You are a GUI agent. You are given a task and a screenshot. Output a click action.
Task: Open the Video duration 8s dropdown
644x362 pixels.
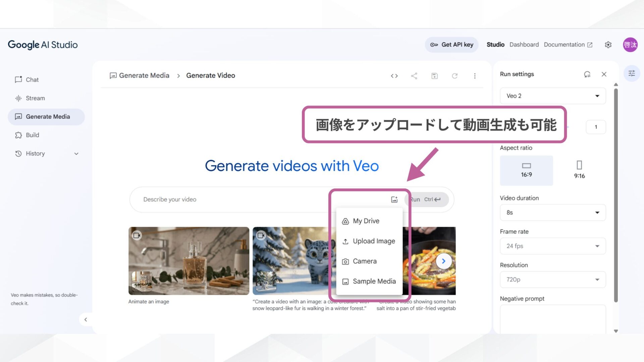pyautogui.click(x=553, y=213)
